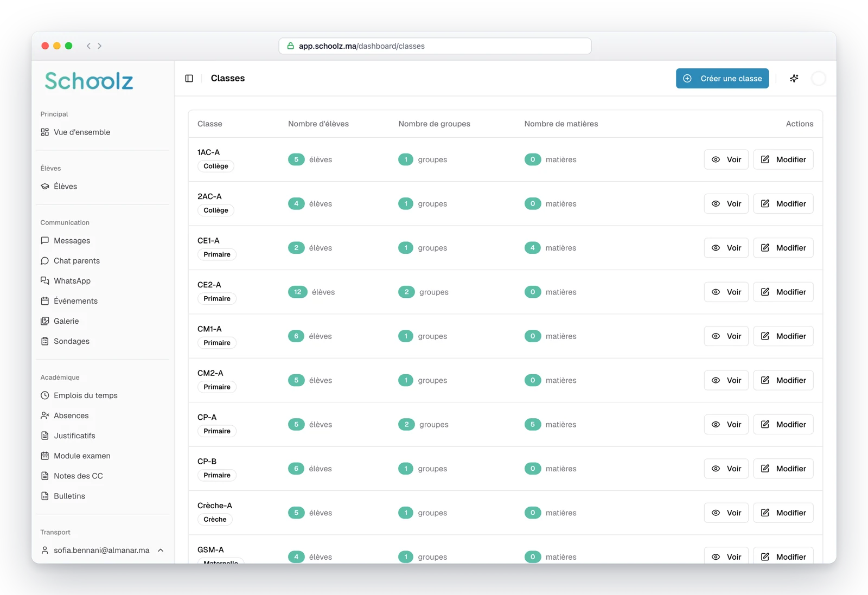This screenshot has width=868, height=595.
Task: Open WhatsApp in the sidebar
Action: click(72, 281)
